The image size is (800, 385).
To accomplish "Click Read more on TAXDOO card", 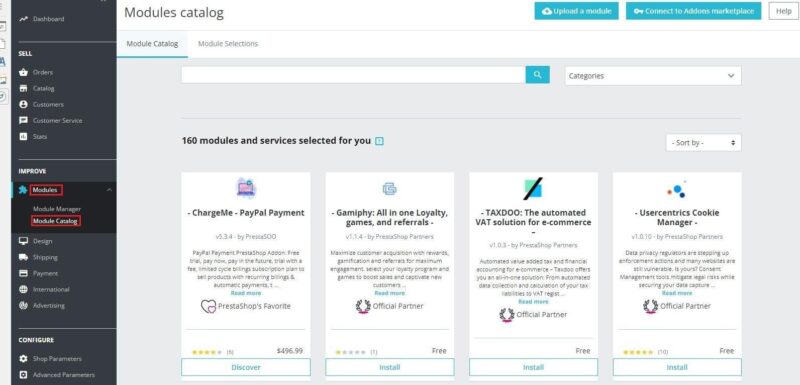I will pos(533,301).
